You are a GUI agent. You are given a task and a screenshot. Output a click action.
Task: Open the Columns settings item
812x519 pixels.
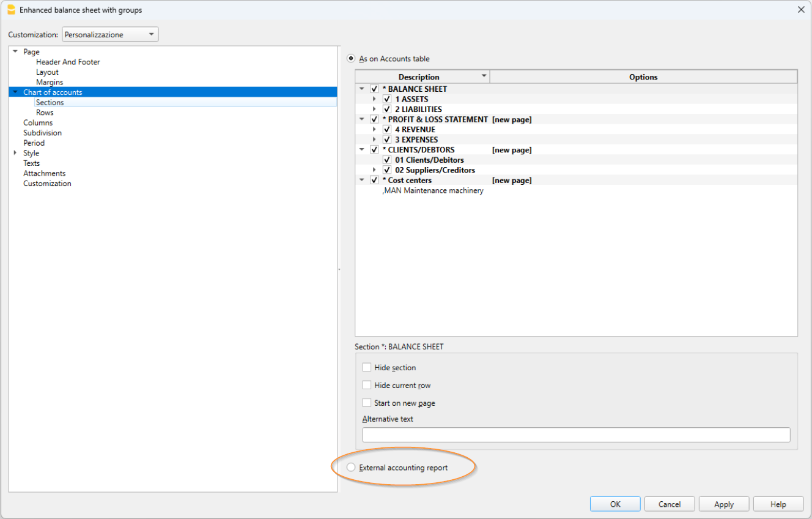tap(38, 122)
